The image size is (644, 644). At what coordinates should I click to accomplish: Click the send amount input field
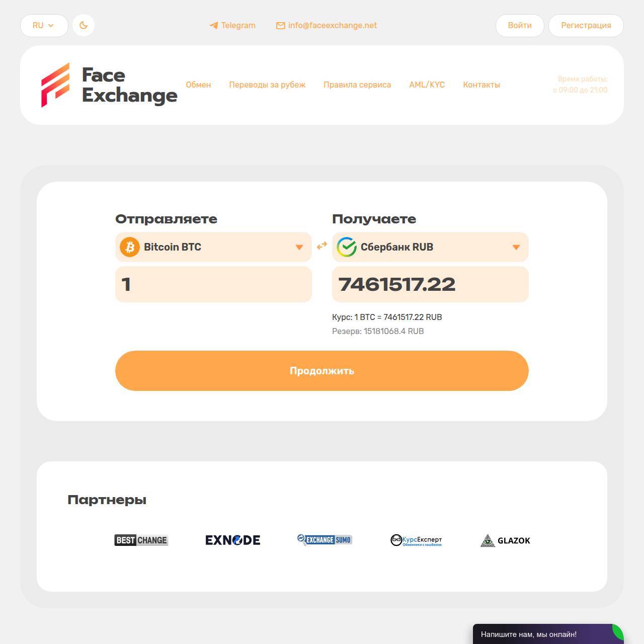213,284
